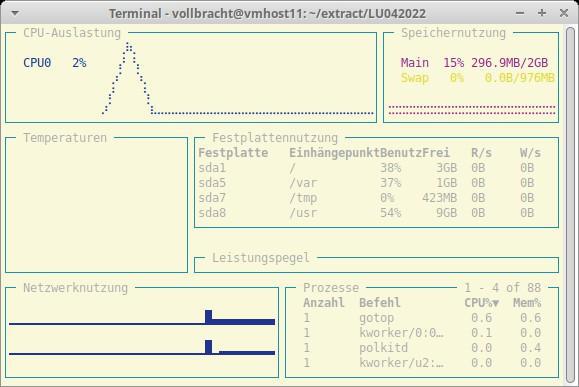
Task: Minimize the terminal window
Action: click(520, 13)
